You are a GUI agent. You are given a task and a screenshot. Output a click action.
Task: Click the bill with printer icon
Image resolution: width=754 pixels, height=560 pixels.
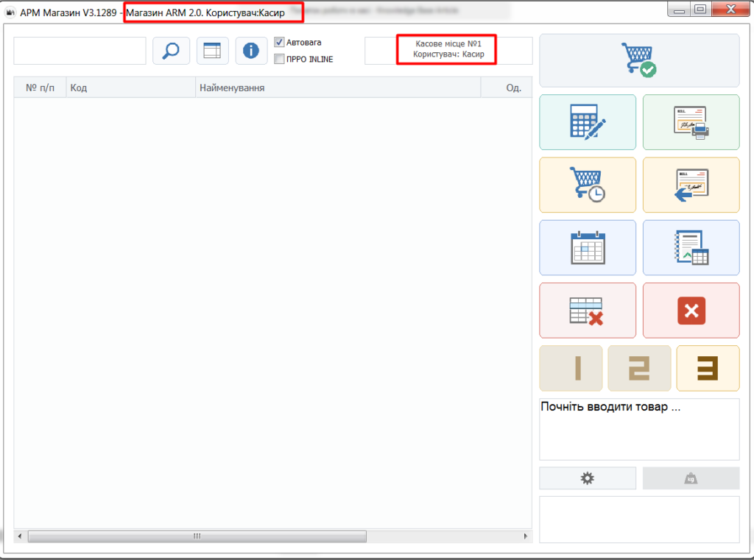(x=691, y=122)
